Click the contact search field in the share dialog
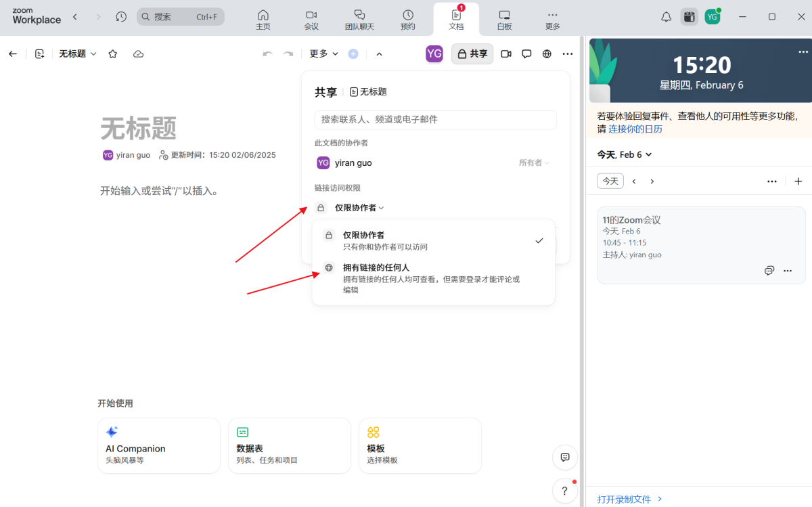The image size is (812, 507). 435,120
